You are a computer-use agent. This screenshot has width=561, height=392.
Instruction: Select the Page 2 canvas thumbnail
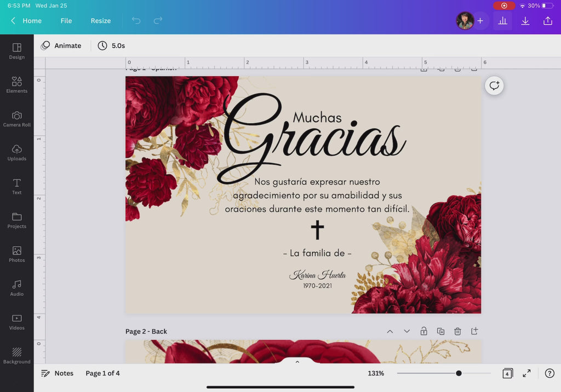[x=303, y=351]
